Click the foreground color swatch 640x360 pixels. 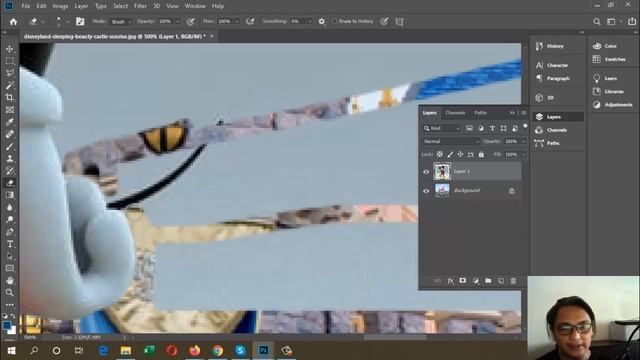[x=7, y=326]
